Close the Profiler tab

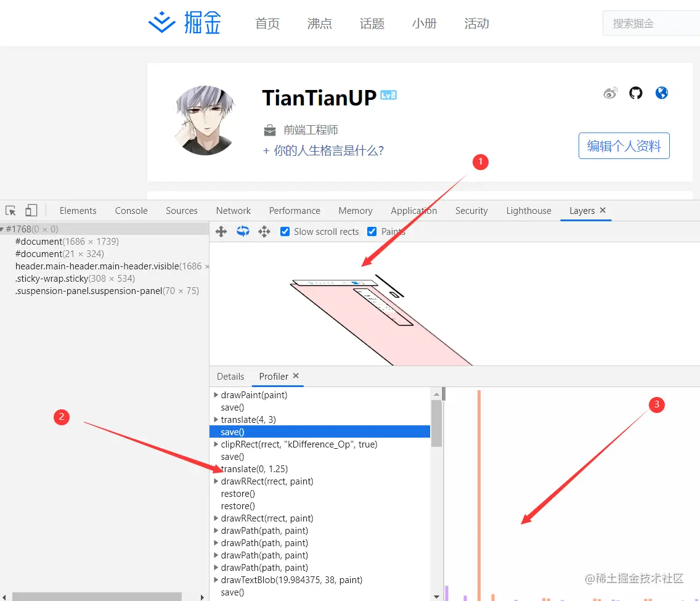[x=296, y=376]
